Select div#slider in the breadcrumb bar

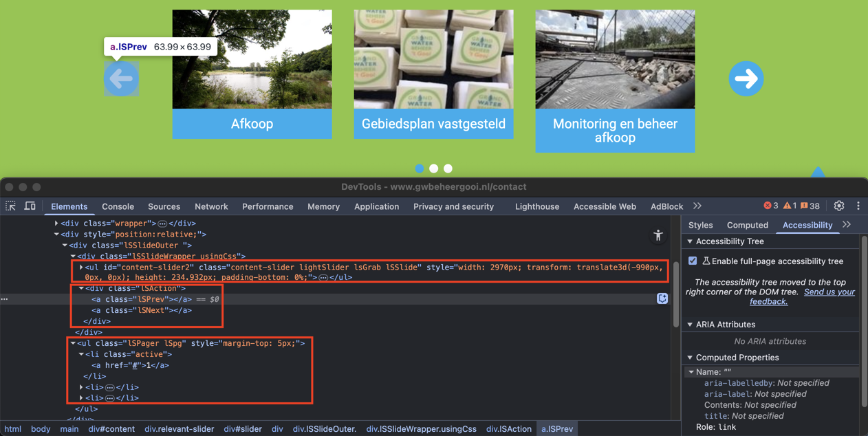(242, 429)
